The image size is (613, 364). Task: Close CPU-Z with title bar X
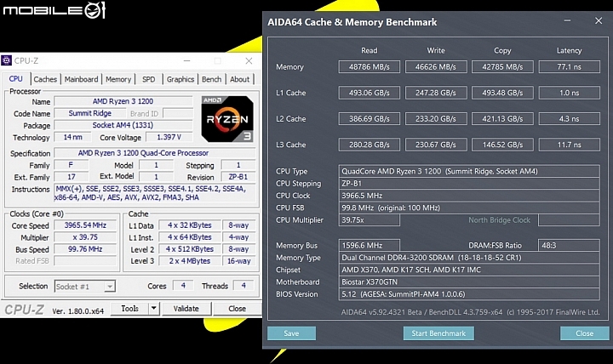pyautogui.click(x=249, y=61)
